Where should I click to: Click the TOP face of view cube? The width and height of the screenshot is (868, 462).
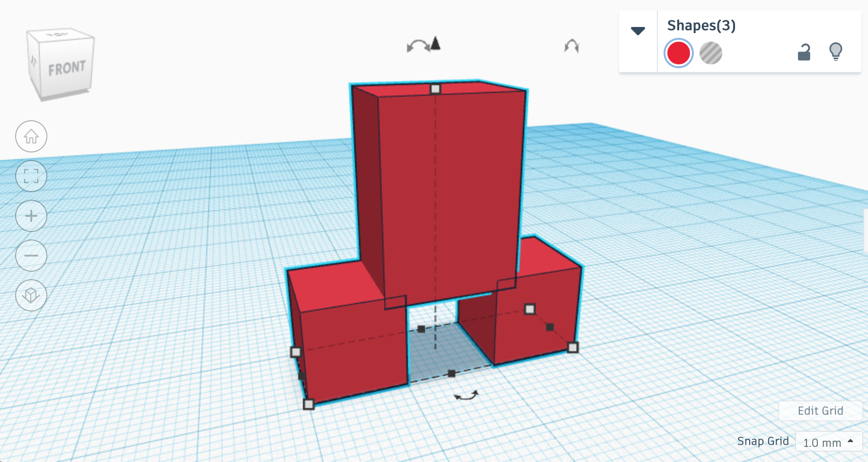point(59,35)
